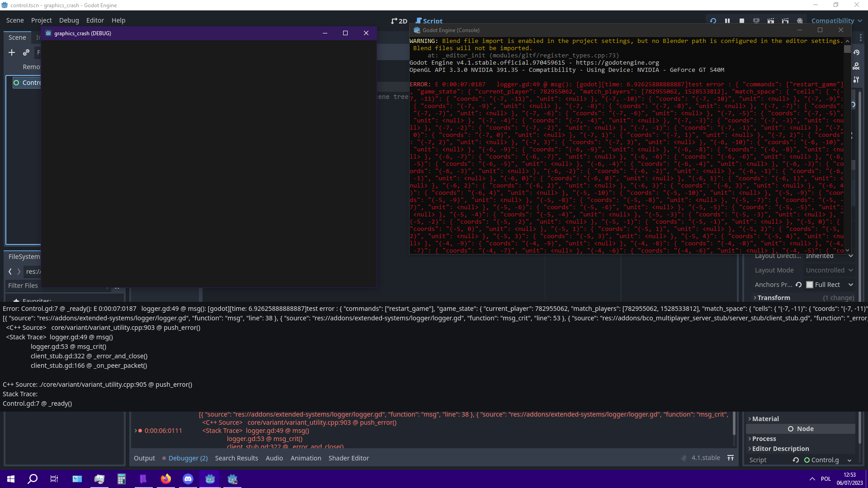
Task: Enable Movie Maker mode with reel icon
Action: 800,20
